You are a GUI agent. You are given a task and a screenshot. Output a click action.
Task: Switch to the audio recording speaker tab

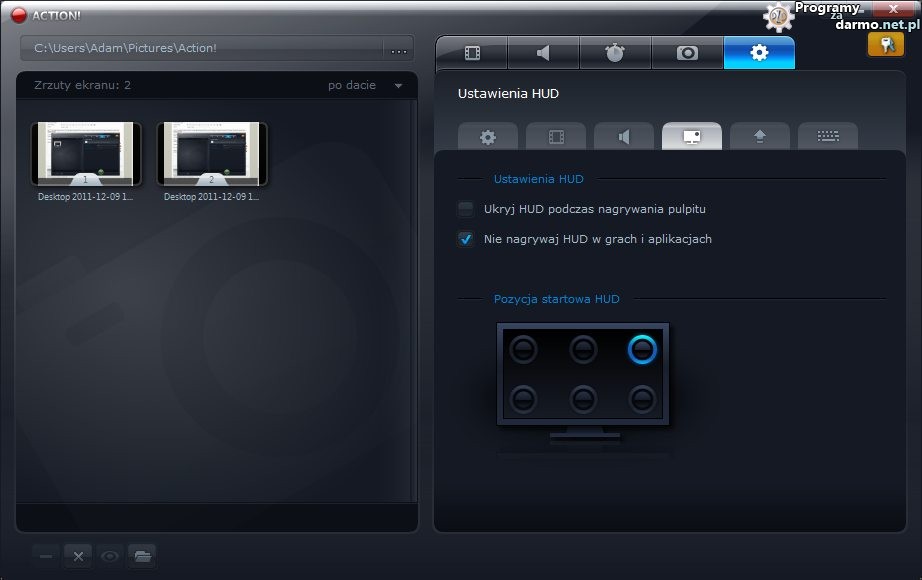543,53
